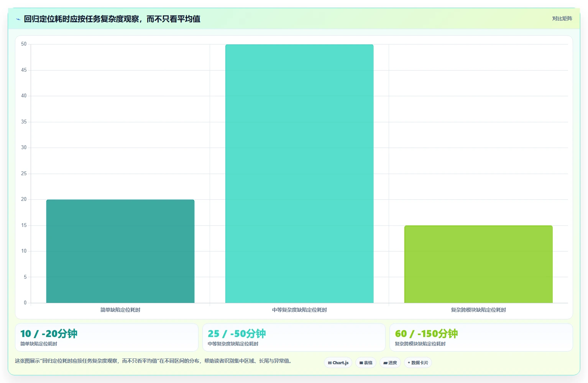
Task: Open the 25 / -50分钟 data card
Action: coord(294,337)
